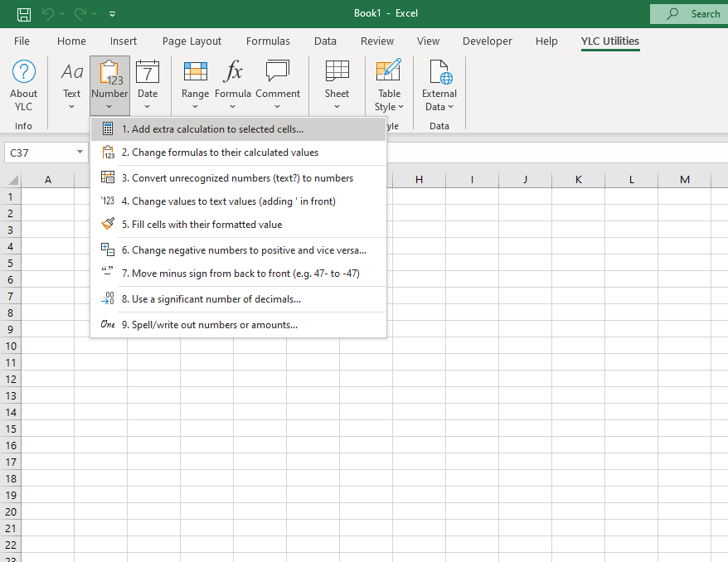The image size is (728, 562).
Task: Open the Date tools dropdown
Action: [148, 86]
